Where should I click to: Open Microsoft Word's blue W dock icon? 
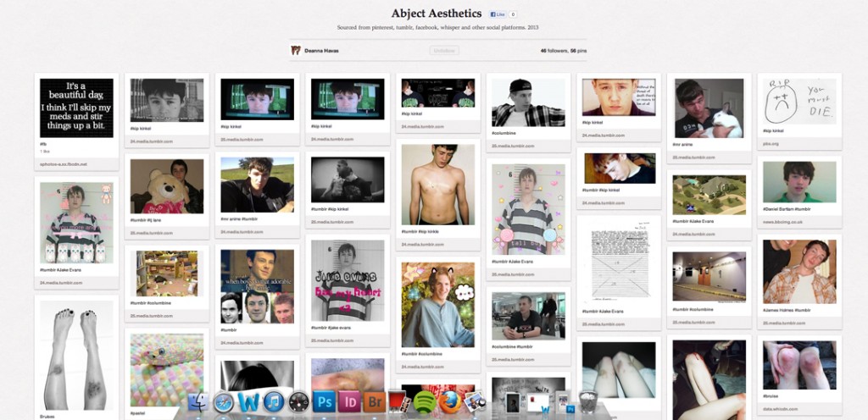(248, 401)
